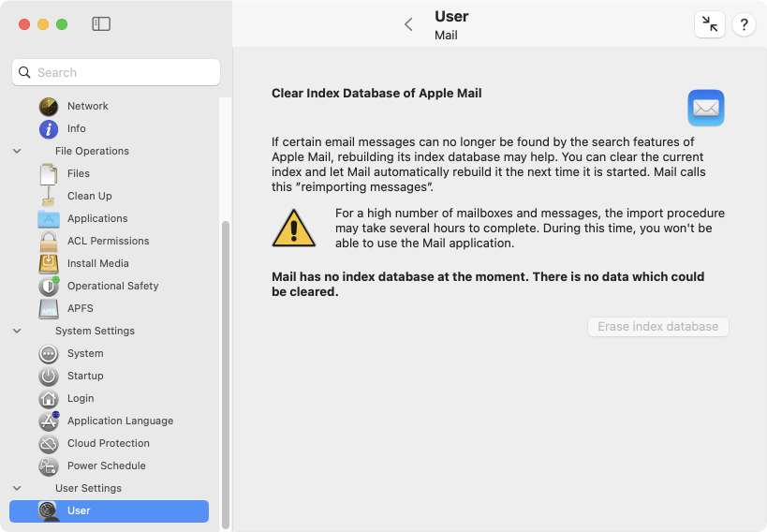Select the APFS drive icon
The height and width of the screenshot is (532, 767).
pyautogui.click(x=49, y=309)
